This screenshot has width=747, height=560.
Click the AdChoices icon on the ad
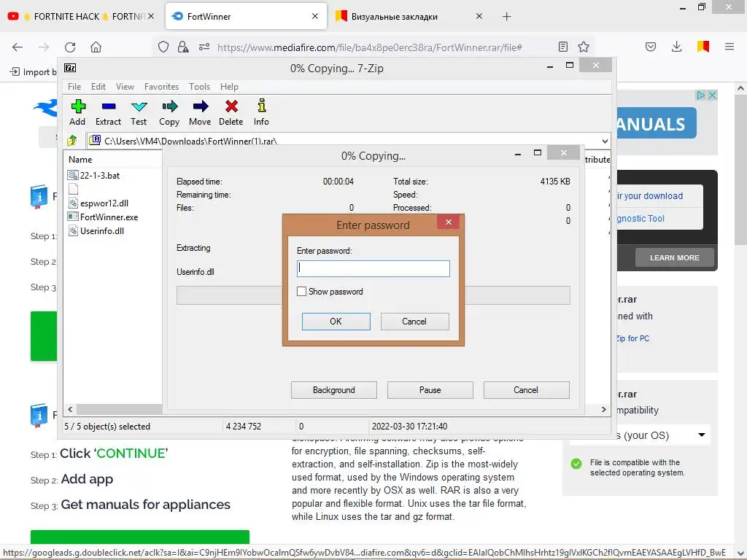tap(701, 96)
